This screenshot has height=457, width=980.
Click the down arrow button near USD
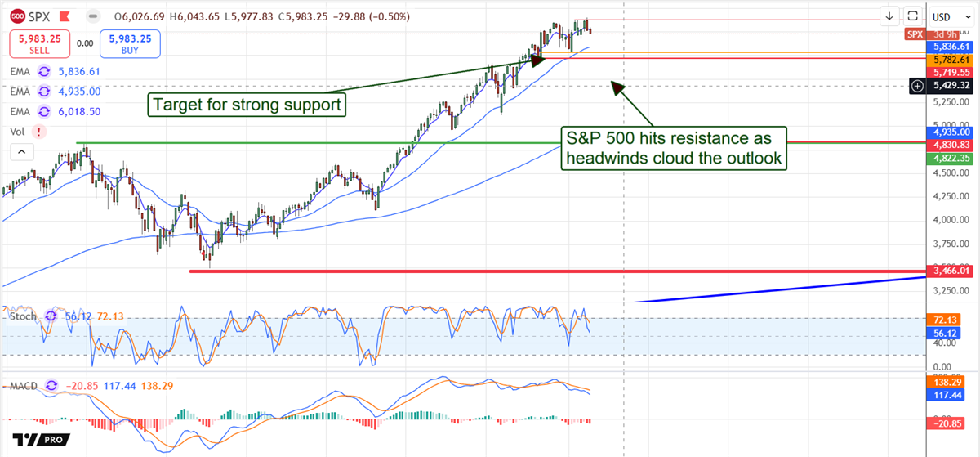click(889, 16)
